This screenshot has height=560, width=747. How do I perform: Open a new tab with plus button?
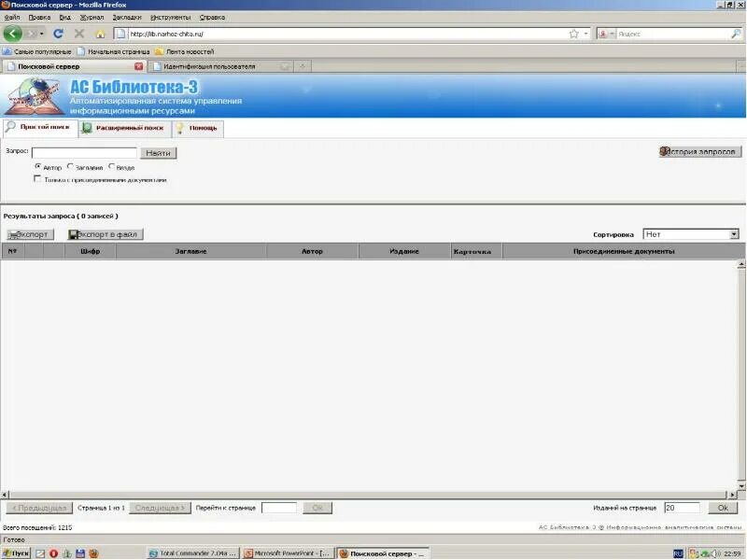[x=302, y=66]
